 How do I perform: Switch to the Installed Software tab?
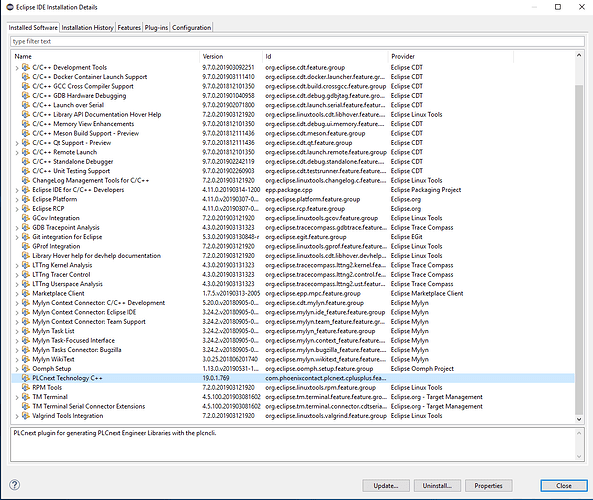(x=33, y=28)
